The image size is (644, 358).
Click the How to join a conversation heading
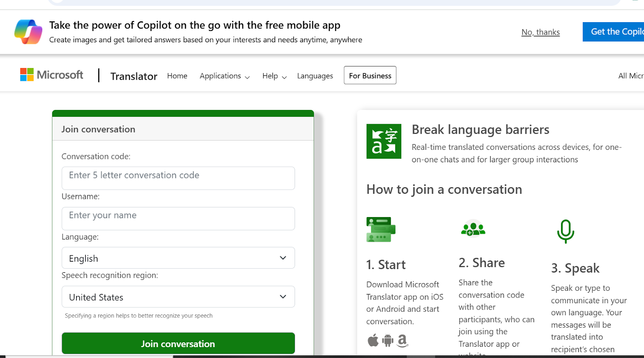point(444,189)
